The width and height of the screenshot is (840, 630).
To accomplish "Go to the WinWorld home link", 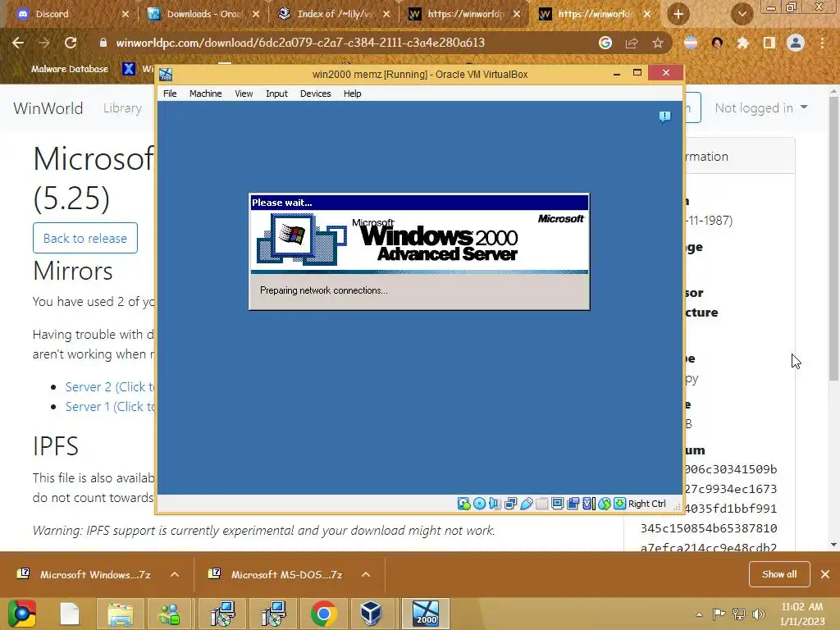I will pos(48,108).
